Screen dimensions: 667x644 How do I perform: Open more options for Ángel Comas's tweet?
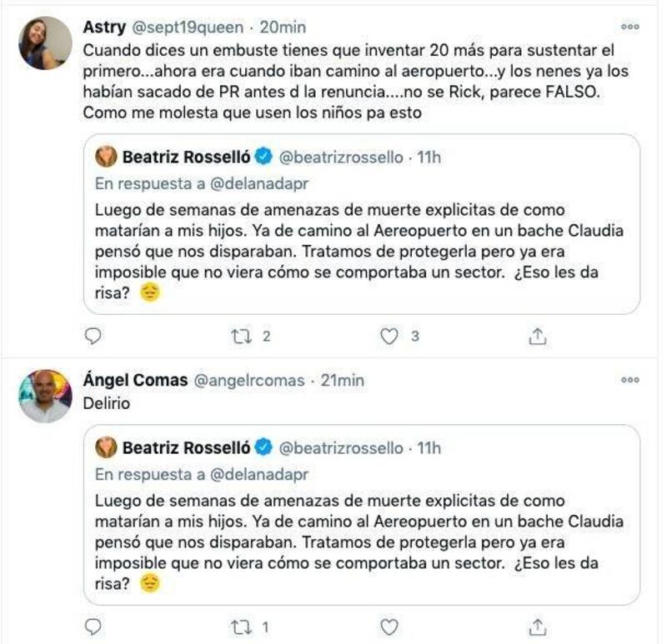click(629, 380)
